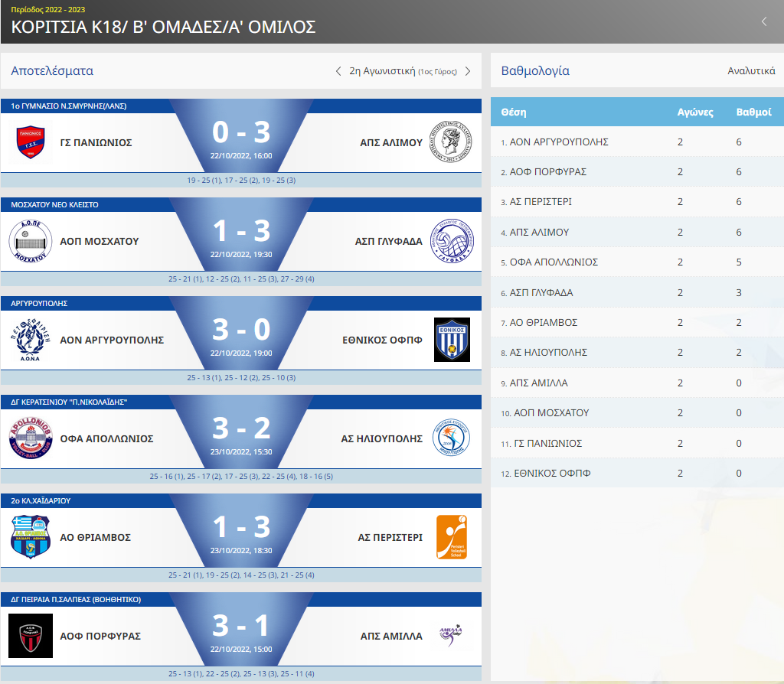Click ΑΣ ΗΛΙΟΥΠΟΛΗΣ team name in results

click(x=382, y=438)
